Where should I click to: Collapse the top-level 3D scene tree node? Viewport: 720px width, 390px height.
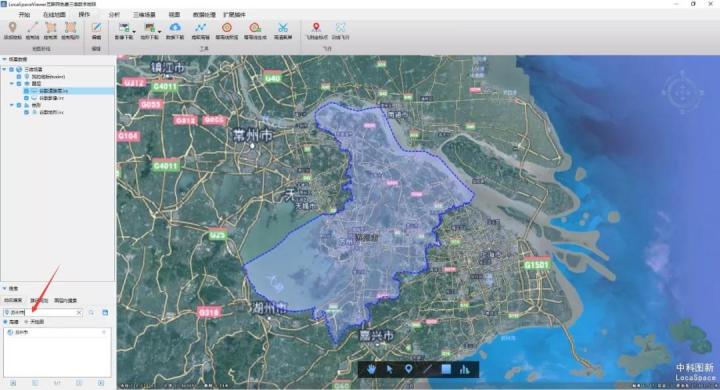5,69
